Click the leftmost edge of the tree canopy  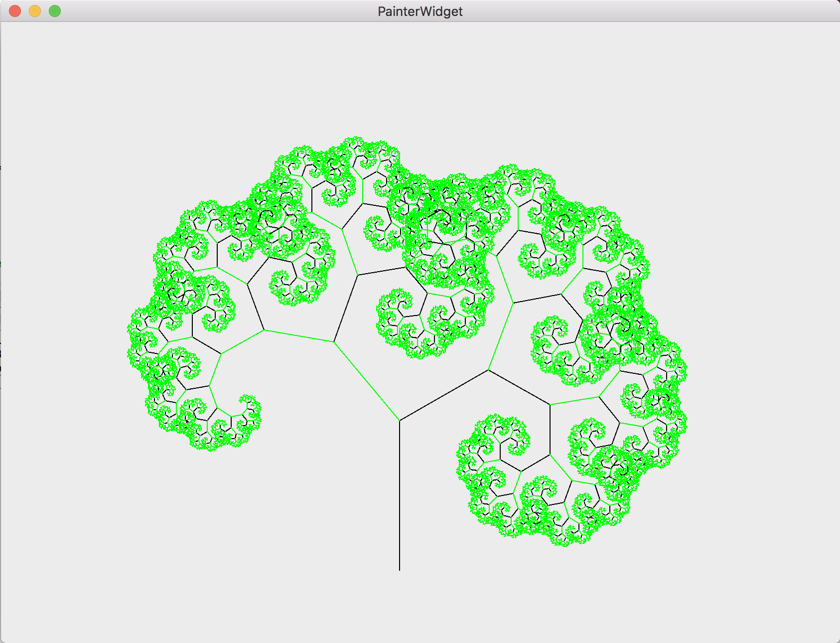(131, 329)
